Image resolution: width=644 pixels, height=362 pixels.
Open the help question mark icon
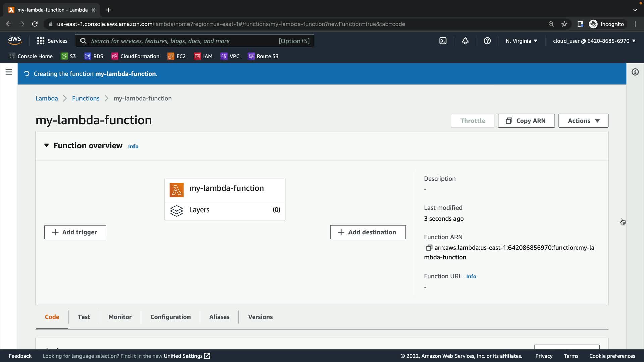[487, 41]
